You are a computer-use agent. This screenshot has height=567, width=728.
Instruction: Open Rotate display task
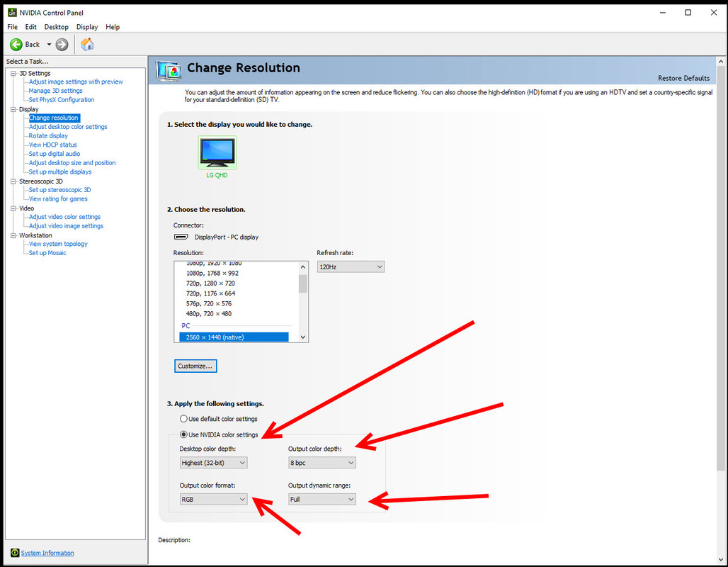point(48,135)
